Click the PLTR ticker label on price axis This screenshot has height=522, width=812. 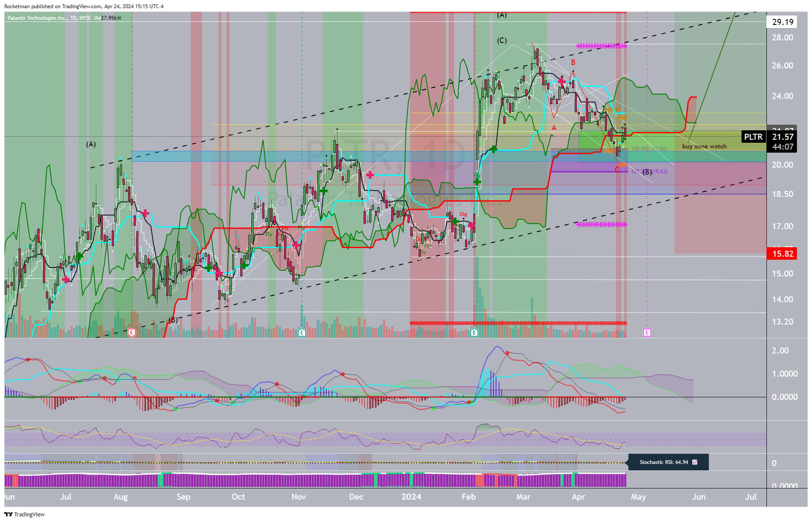tap(753, 137)
